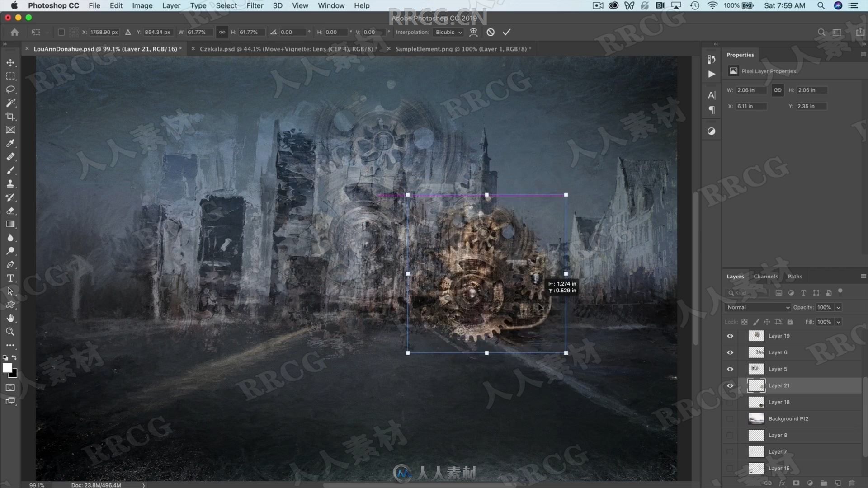868x488 pixels.
Task: Open the Opacity slider dropdown
Action: click(838, 307)
